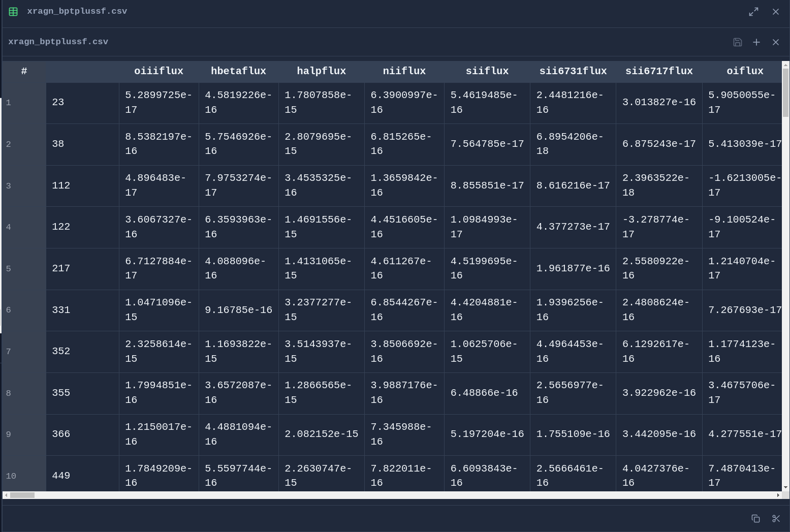This screenshot has height=532, width=790.
Task: Copy selection with the copy icon
Action: [755, 519]
